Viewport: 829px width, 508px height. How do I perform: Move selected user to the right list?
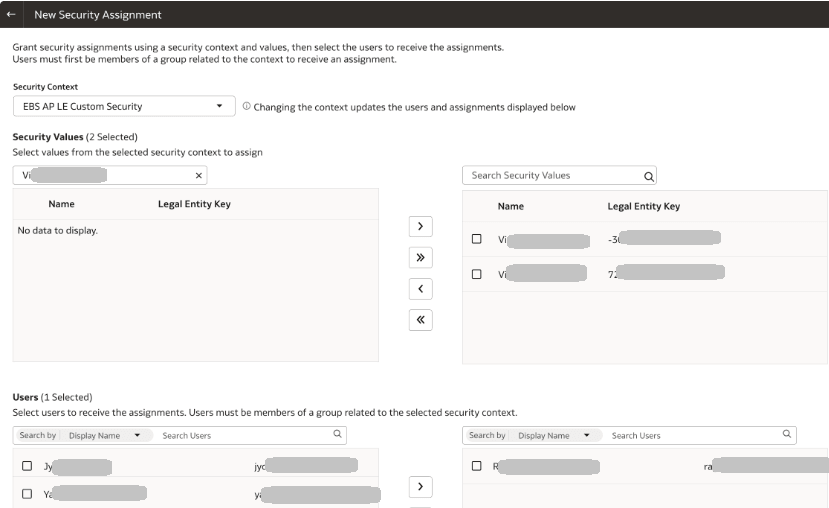click(420, 487)
